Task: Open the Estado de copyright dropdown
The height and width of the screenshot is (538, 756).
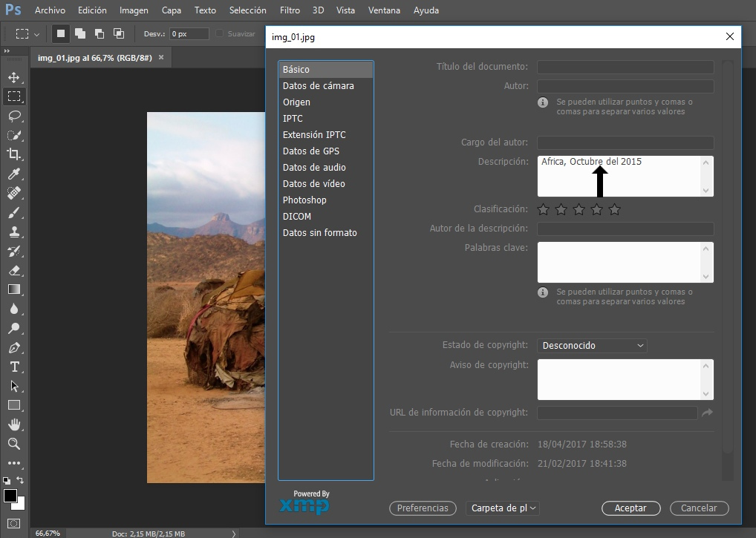Action: [x=592, y=345]
